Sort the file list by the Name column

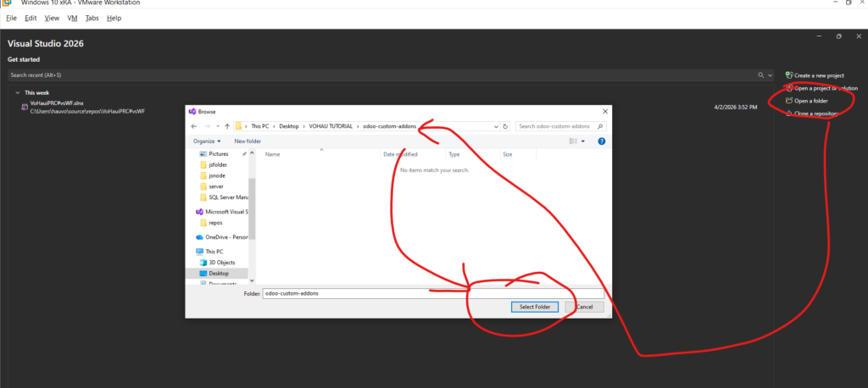(273, 155)
